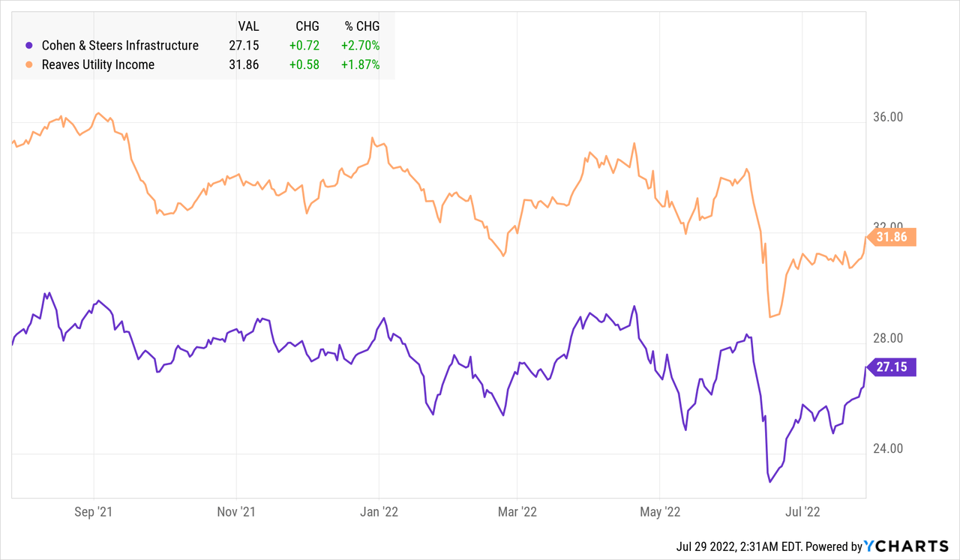This screenshot has height=560, width=960.
Task: Click the % CHG column header
Action: [361, 25]
